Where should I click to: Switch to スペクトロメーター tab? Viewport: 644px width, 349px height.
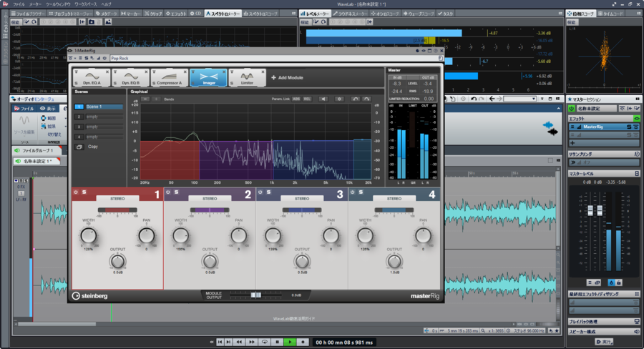point(223,14)
